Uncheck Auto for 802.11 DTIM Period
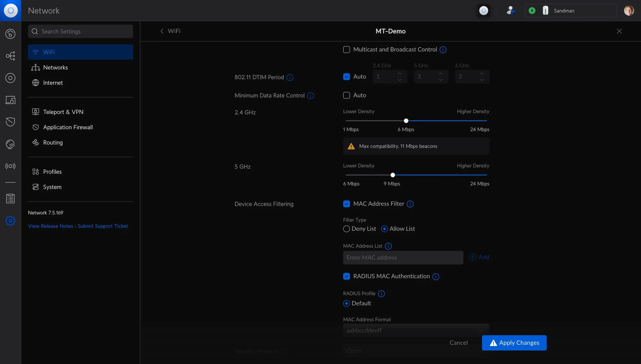Viewport: 641px width, 364px height. pyautogui.click(x=346, y=76)
